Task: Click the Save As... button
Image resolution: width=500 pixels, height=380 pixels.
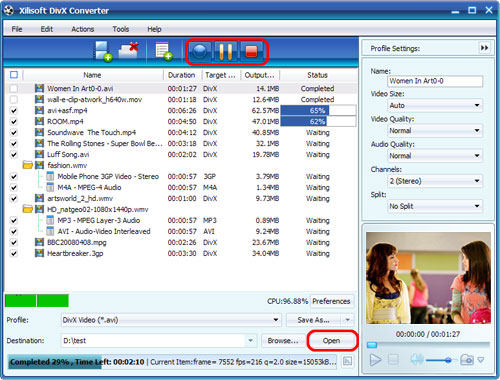Action: 314,320
